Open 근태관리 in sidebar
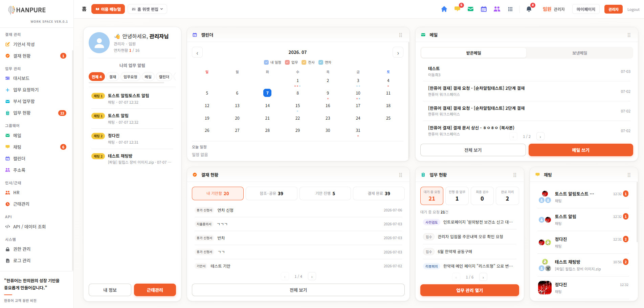Viewport: 644px width, 308px height. click(36, 204)
